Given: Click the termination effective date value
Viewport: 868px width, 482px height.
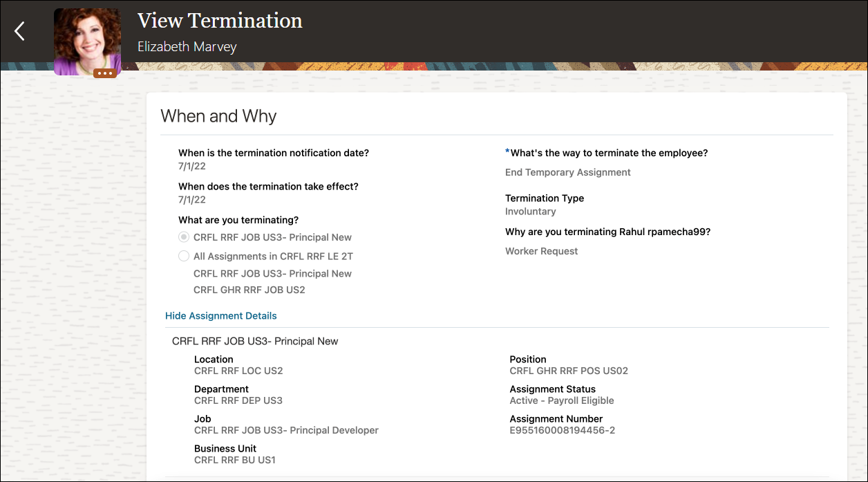Looking at the screenshot, I should 192,200.
